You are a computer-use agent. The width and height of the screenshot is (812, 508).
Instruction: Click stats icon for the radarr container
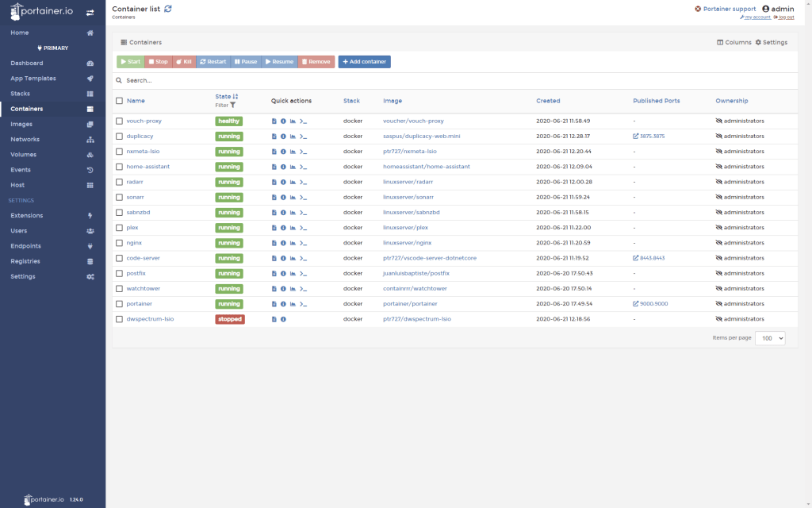[x=293, y=182]
